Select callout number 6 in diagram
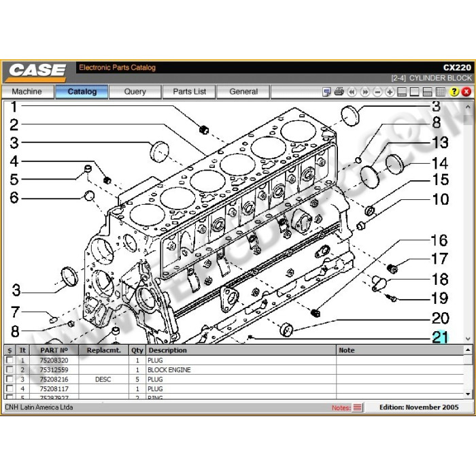Viewport: 476px width, 476px height. [14, 198]
